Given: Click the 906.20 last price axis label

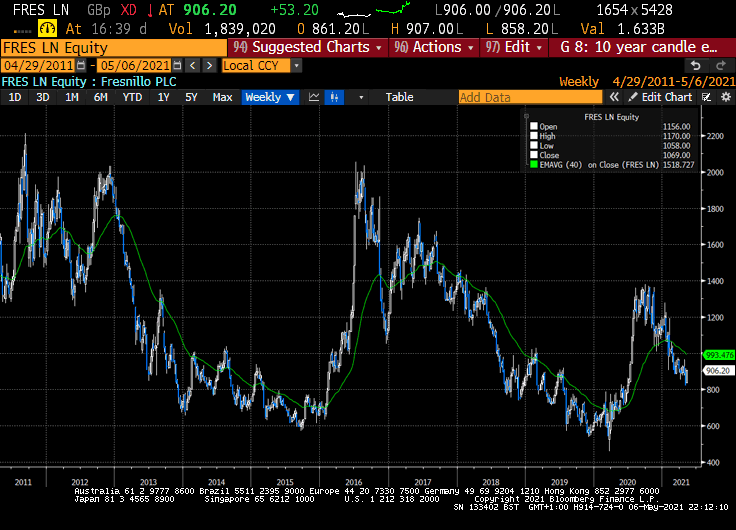Looking at the screenshot, I should [719, 370].
